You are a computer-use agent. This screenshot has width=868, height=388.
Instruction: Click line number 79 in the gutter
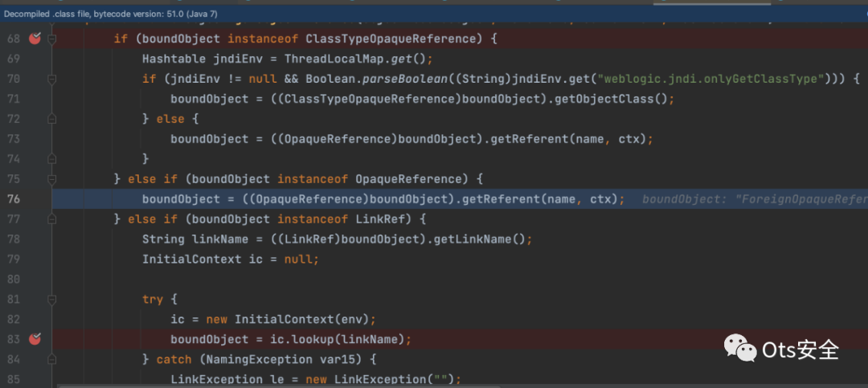[x=14, y=259]
